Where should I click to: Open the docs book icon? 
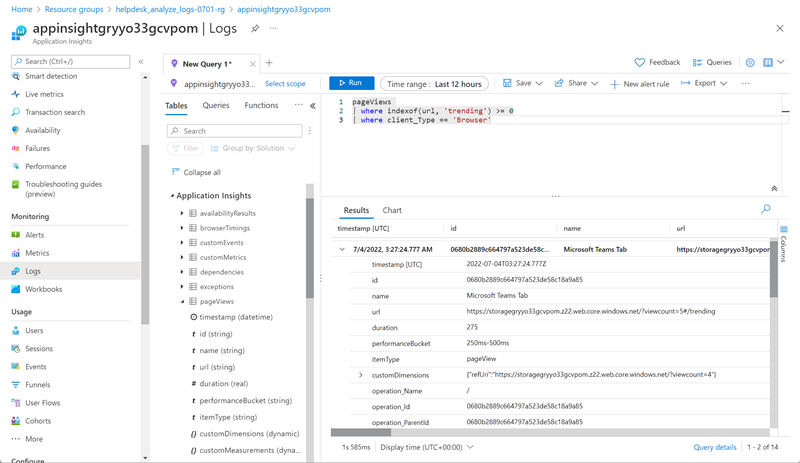768,62
